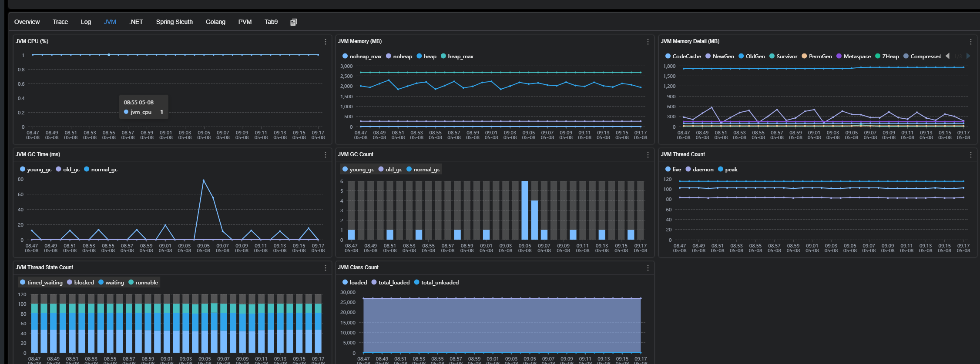Toggle peak series in JVM Thread Count
This screenshot has width=980, height=364.
[x=728, y=170]
